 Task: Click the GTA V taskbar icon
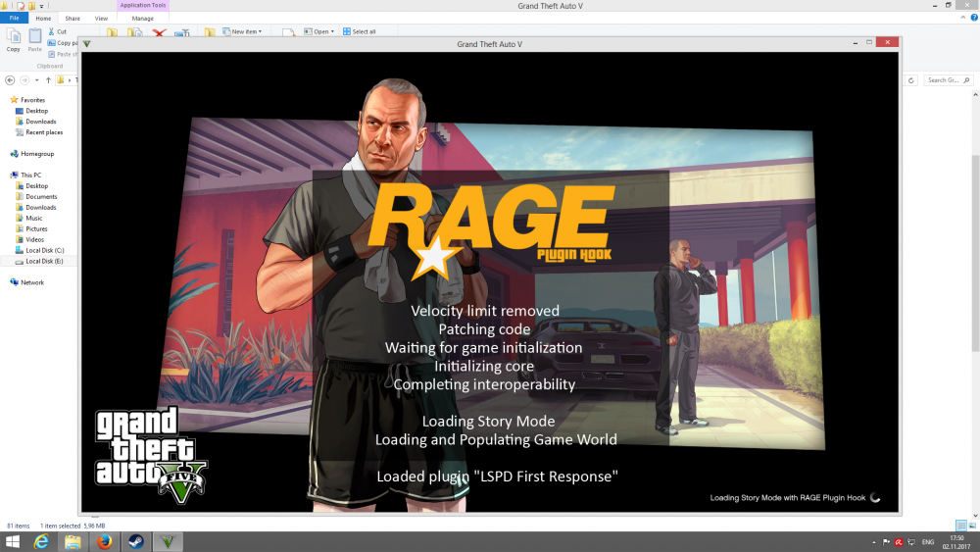tap(168, 541)
